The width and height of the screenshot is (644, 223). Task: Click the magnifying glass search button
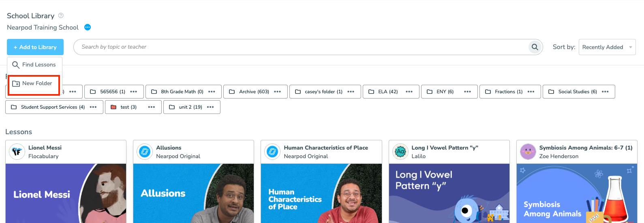click(x=535, y=47)
